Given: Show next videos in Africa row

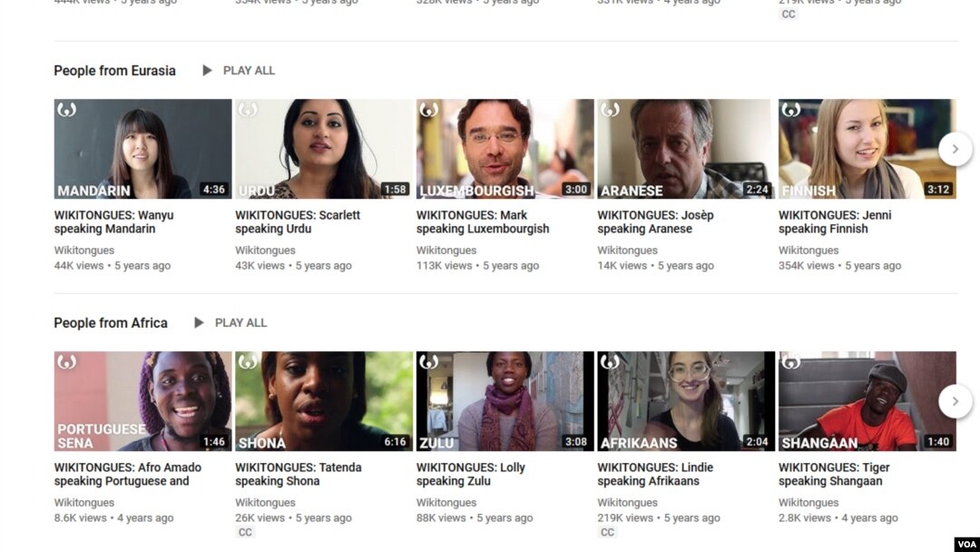Looking at the screenshot, I should 955,401.
